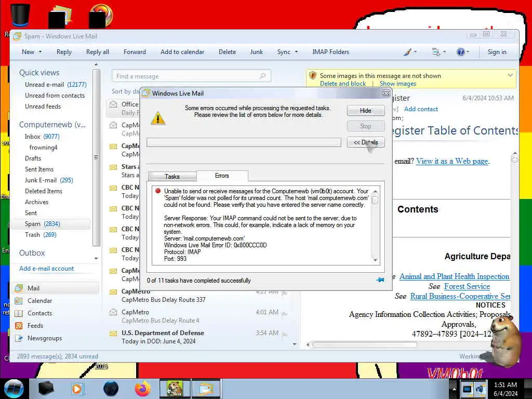Open the Help dropdown arrow
Screen dimensions: 532x399
(x=468, y=52)
